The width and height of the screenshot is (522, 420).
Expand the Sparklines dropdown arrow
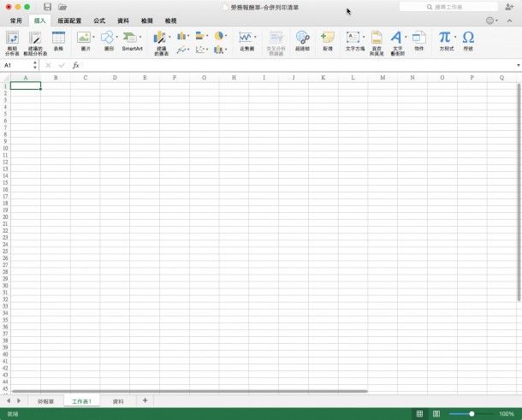pos(255,37)
